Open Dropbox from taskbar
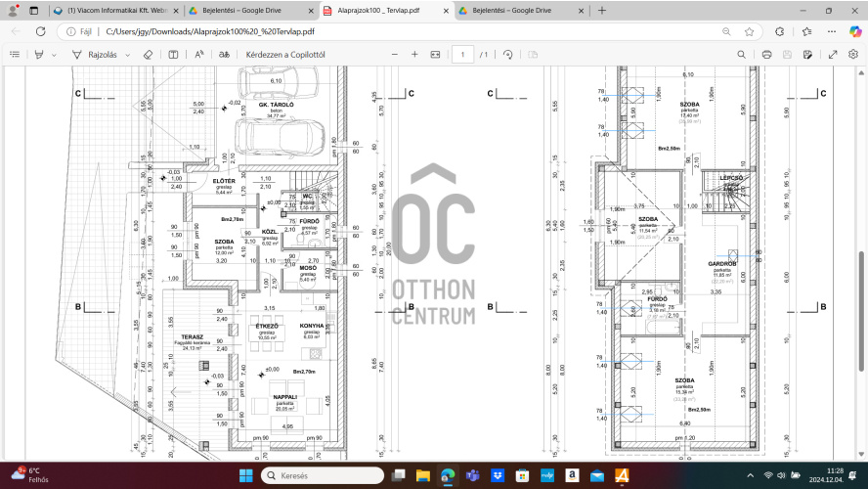Viewport: 868px width, 489px height. (x=498, y=475)
